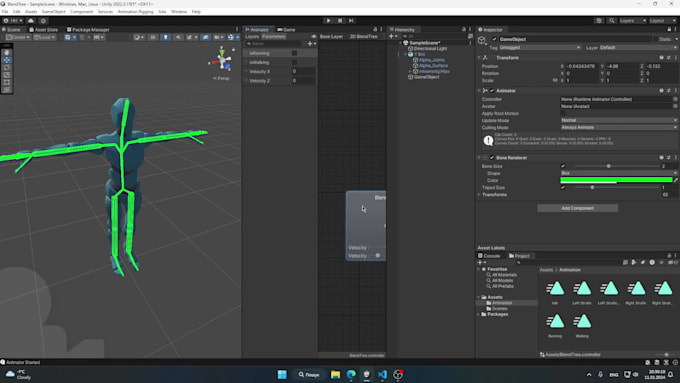Disable the Bone Renderer component checkbox
The image size is (680, 383).
492,157
